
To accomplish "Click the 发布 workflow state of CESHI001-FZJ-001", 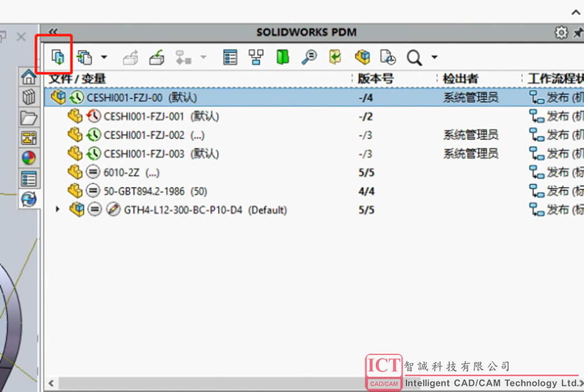I will point(556,116).
